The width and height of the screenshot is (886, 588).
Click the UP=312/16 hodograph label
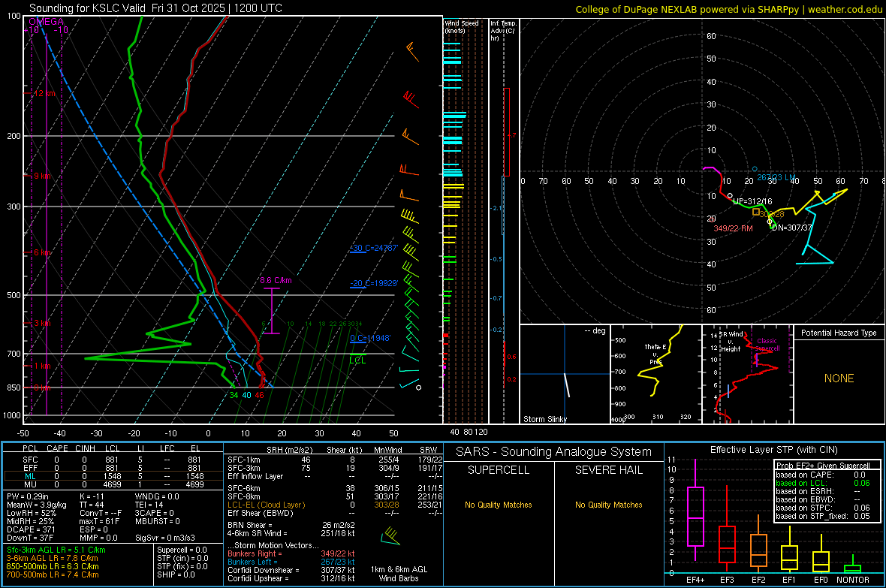tap(752, 201)
